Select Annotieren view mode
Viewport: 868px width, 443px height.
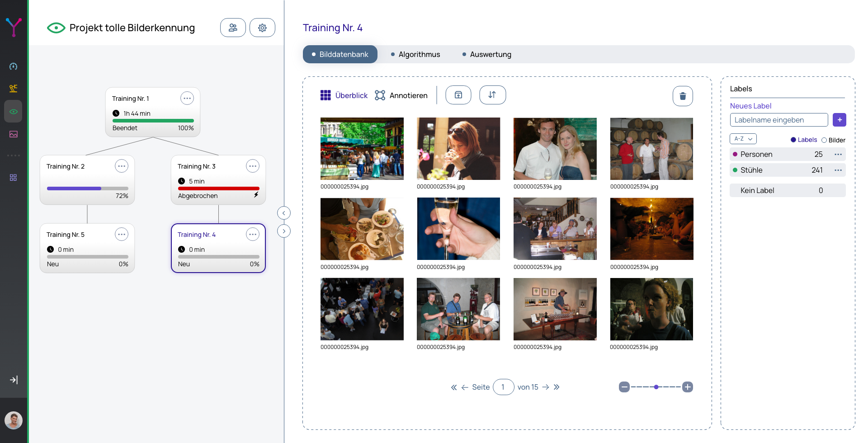401,95
